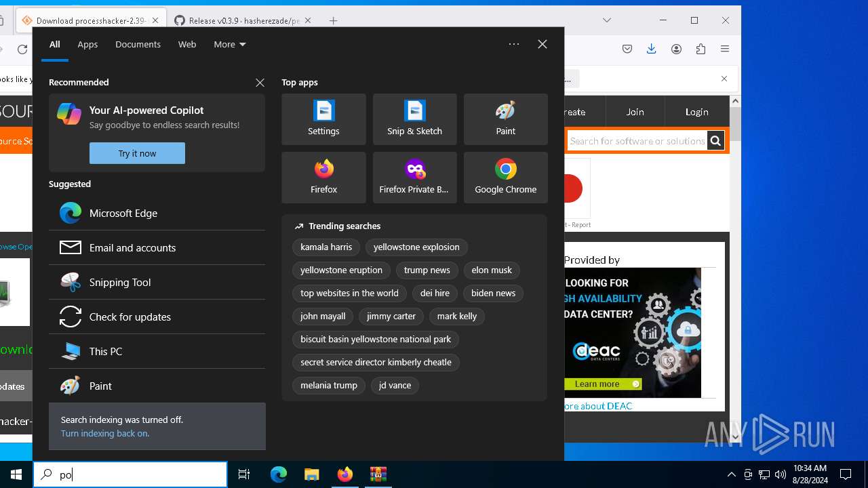This screenshot has height=488, width=868.
Task: List all Firefox tabs dropdown
Action: [x=607, y=20]
